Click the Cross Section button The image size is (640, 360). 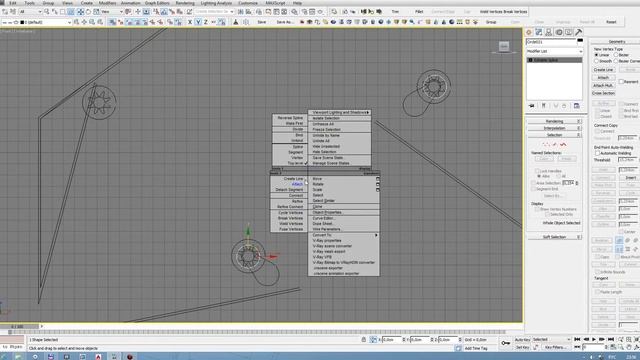(x=603, y=93)
